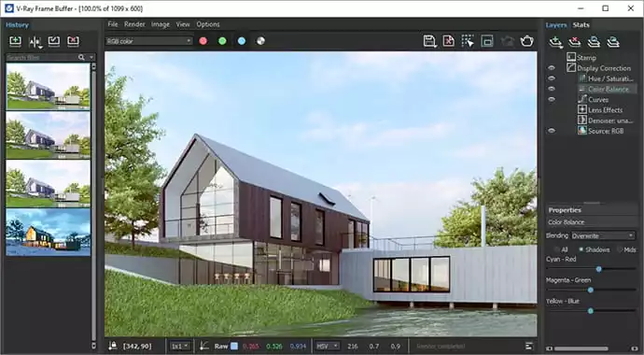Save layer tree preset
Image resolution: width=644 pixels, height=355 pixels.
(x=594, y=42)
